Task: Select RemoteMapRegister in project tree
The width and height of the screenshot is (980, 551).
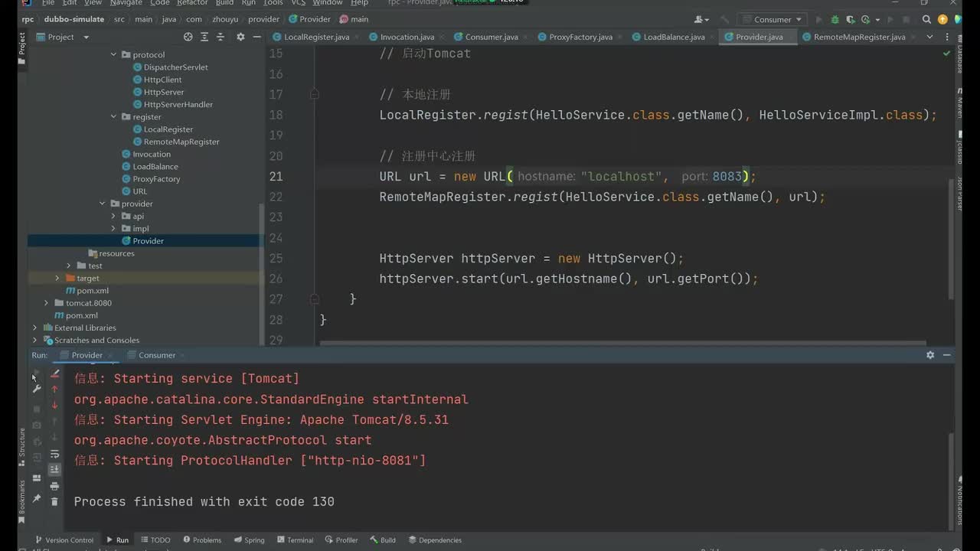Action: pos(181,142)
